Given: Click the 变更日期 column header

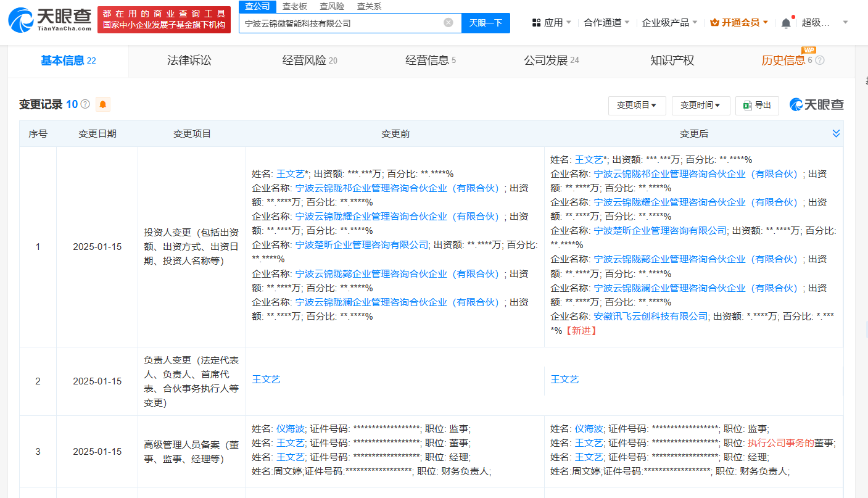Looking at the screenshot, I should tap(97, 134).
